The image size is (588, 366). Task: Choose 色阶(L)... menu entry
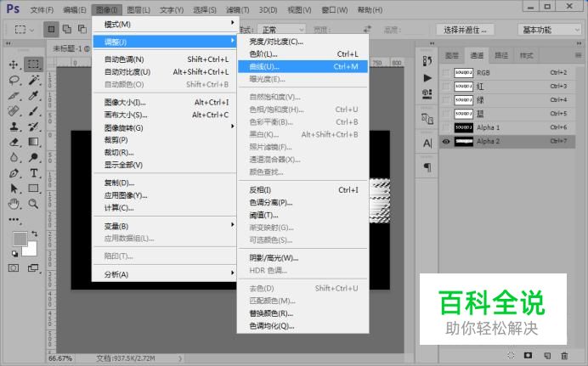303,54
